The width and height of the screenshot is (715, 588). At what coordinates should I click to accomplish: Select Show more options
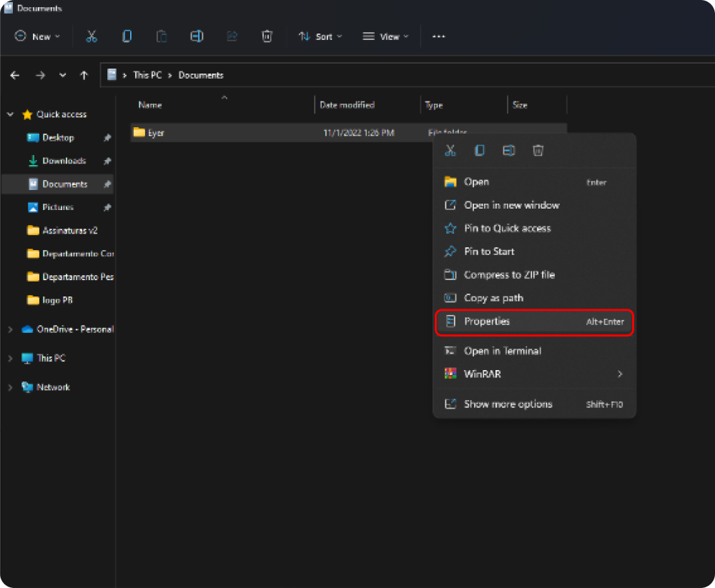click(534, 404)
